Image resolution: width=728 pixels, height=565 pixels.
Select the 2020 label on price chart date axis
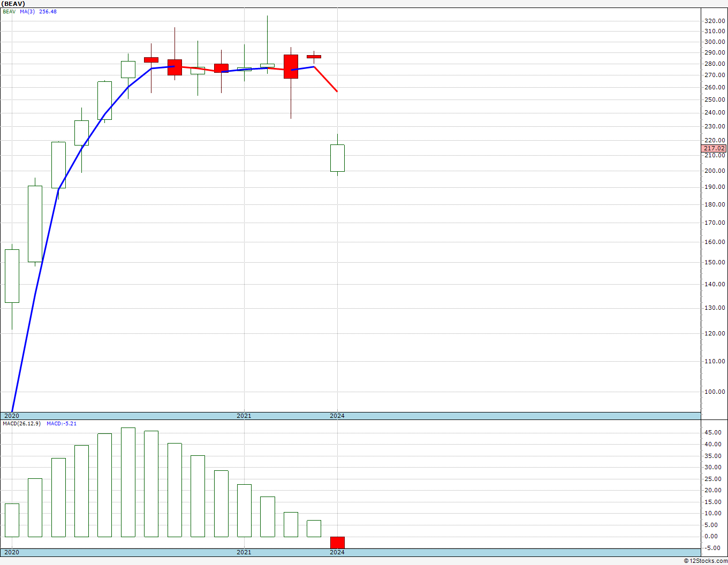tap(11, 416)
